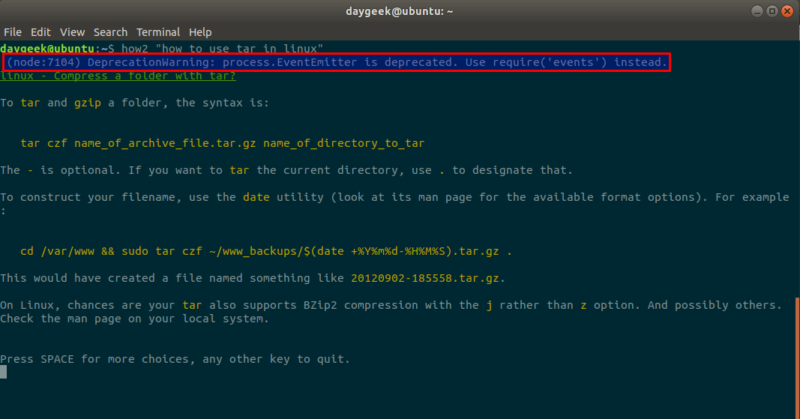The height and width of the screenshot is (419, 800).
Task: Click the orange terminal scrollbar handle
Action: tap(797, 358)
